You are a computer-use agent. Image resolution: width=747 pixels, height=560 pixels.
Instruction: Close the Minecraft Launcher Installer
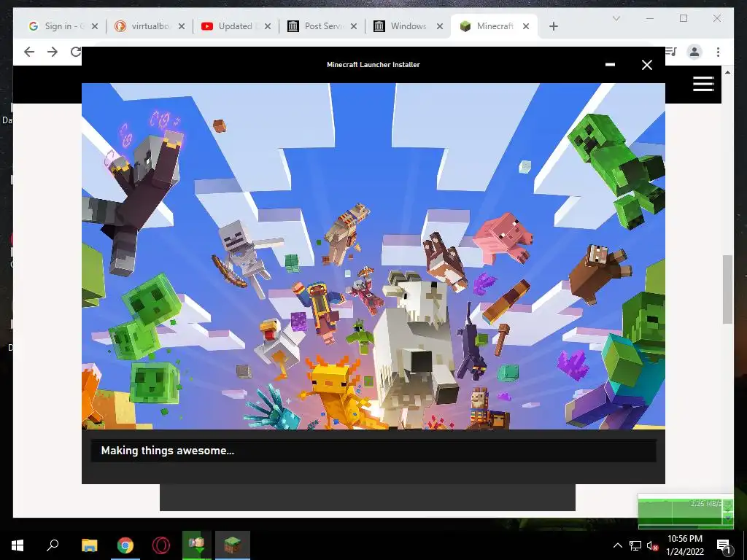click(646, 65)
